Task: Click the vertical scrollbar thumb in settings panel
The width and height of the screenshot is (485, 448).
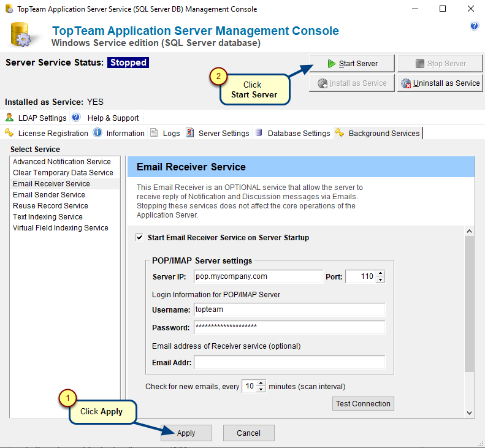Action: (x=469, y=304)
